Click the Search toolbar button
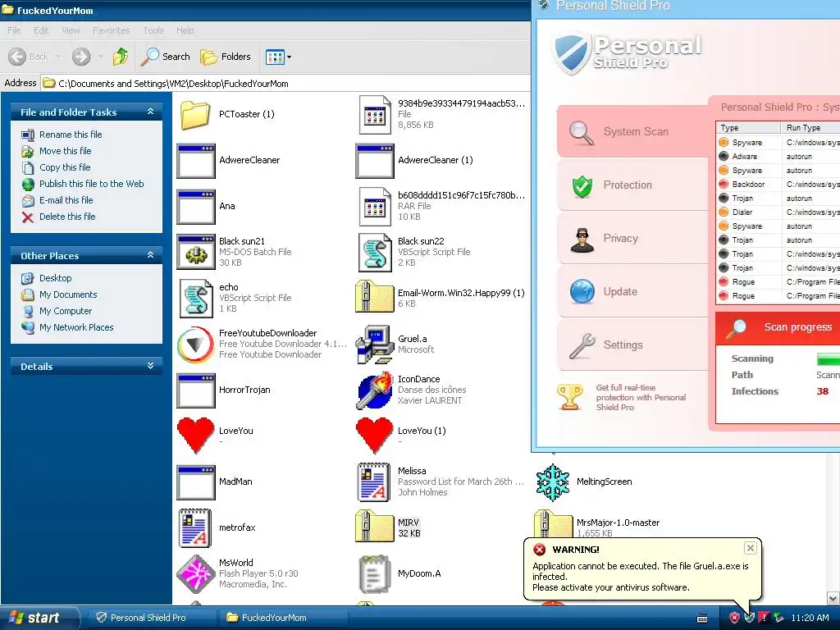The width and height of the screenshot is (840, 630). coord(165,57)
